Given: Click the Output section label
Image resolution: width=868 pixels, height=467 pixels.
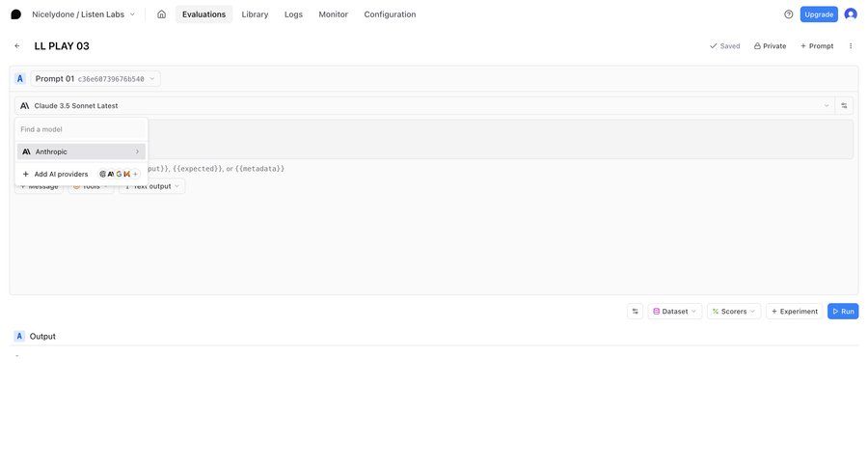Looking at the screenshot, I should click(x=42, y=337).
